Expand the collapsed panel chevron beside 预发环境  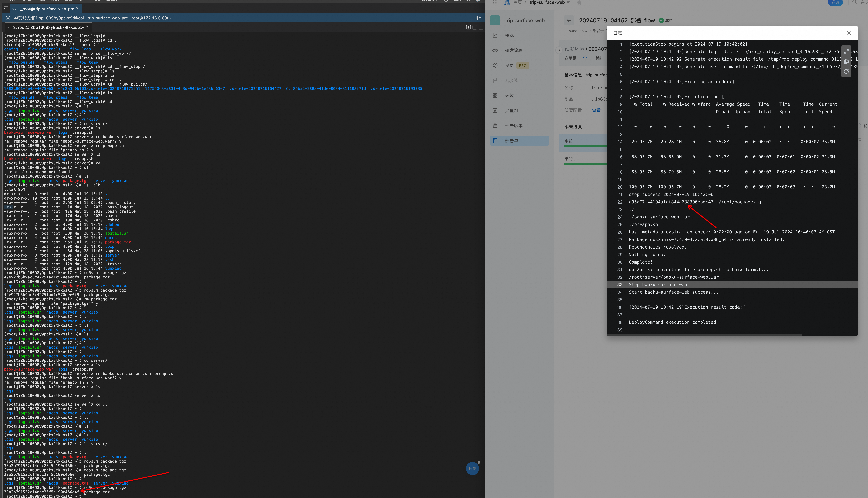pyautogui.click(x=559, y=50)
